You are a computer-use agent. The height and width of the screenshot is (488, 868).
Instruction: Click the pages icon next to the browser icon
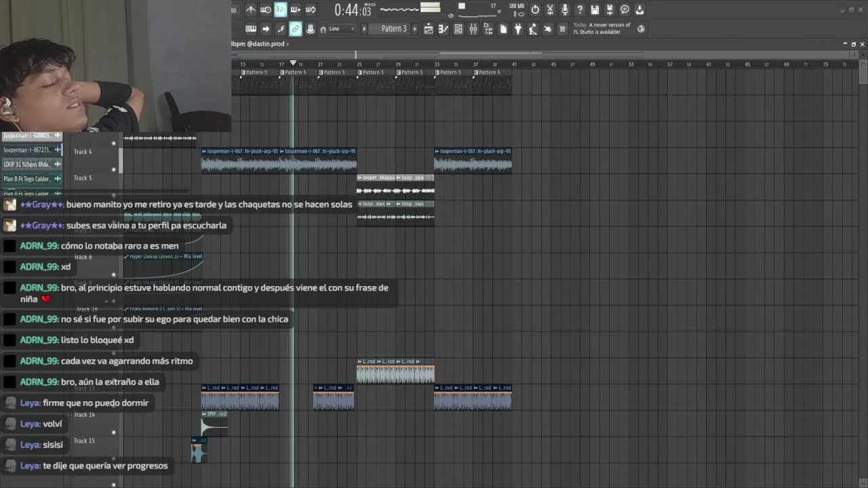tap(503, 28)
